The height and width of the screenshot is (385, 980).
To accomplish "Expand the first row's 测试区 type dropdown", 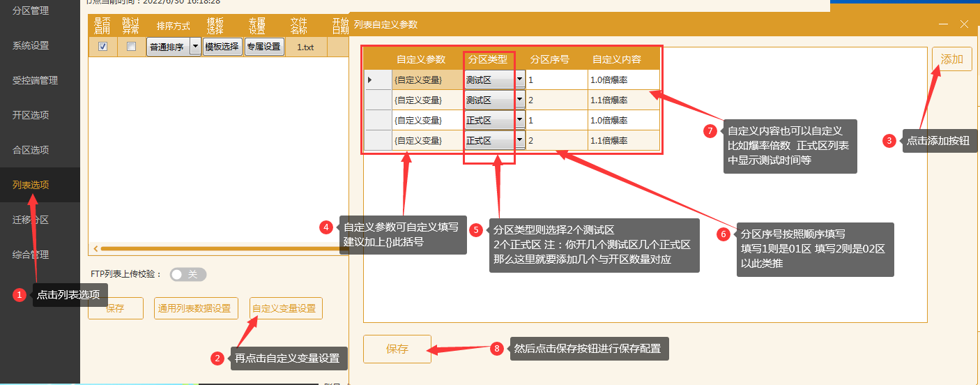I will click(x=520, y=80).
